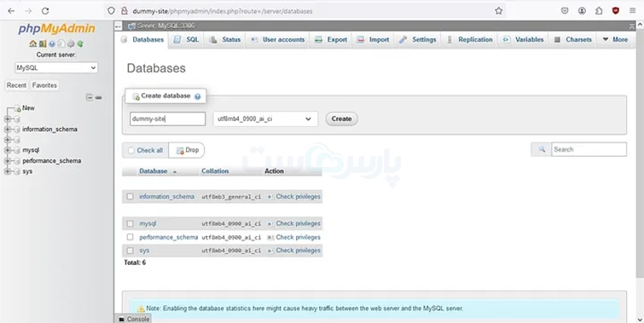Open the browser extensions puzzle icon

[599, 11]
